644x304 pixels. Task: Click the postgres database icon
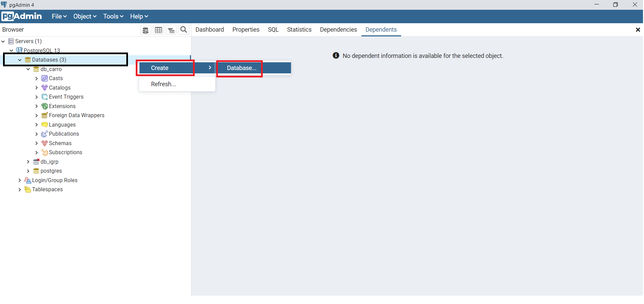(36, 171)
